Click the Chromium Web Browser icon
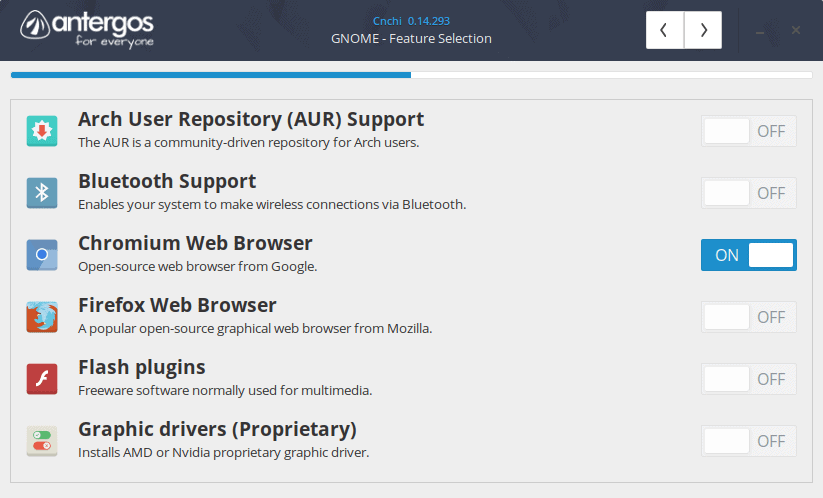 click(42, 255)
